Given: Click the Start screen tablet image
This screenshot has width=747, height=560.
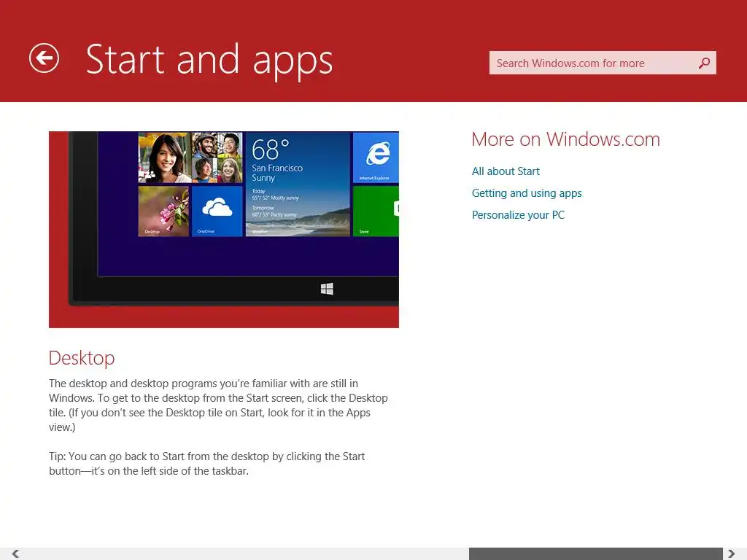Looking at the screenshot, I should [x=223, y=230].
